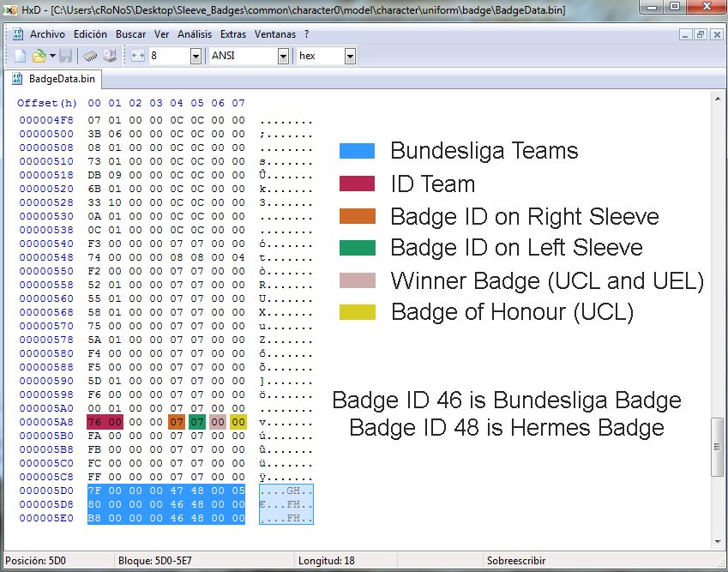
Task: Restore the inner document window
Action: tap(700, 34)
